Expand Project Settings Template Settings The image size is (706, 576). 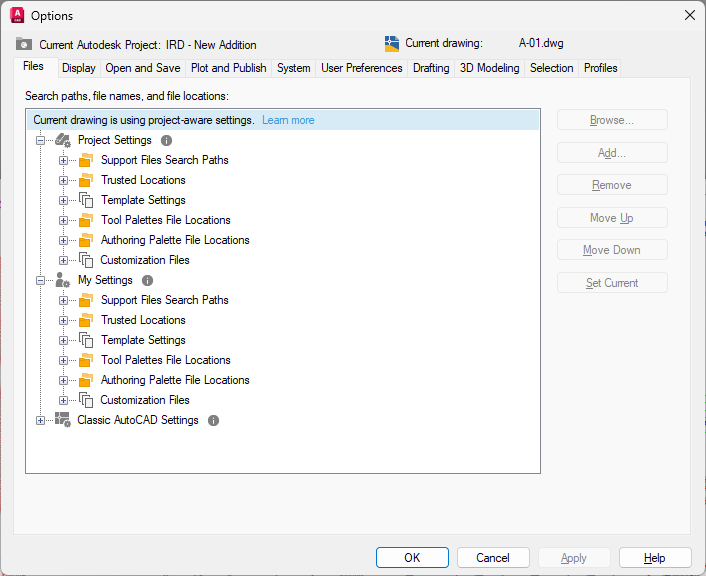63,200
